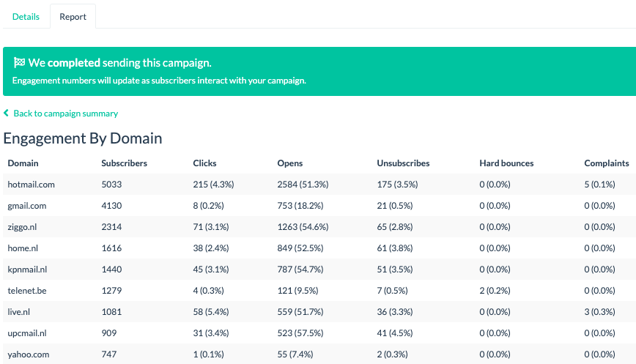The height and width of the screenshot is (364, 636).
Task: Click kpnmail opens value 787 (54.7%)
Action: click(x=300, y=270)
